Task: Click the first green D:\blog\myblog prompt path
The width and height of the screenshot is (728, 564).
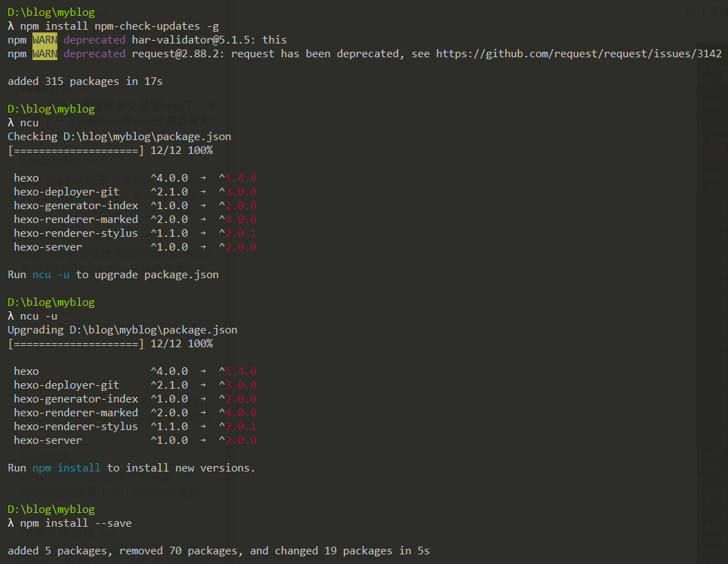Action: coord(51,12)
